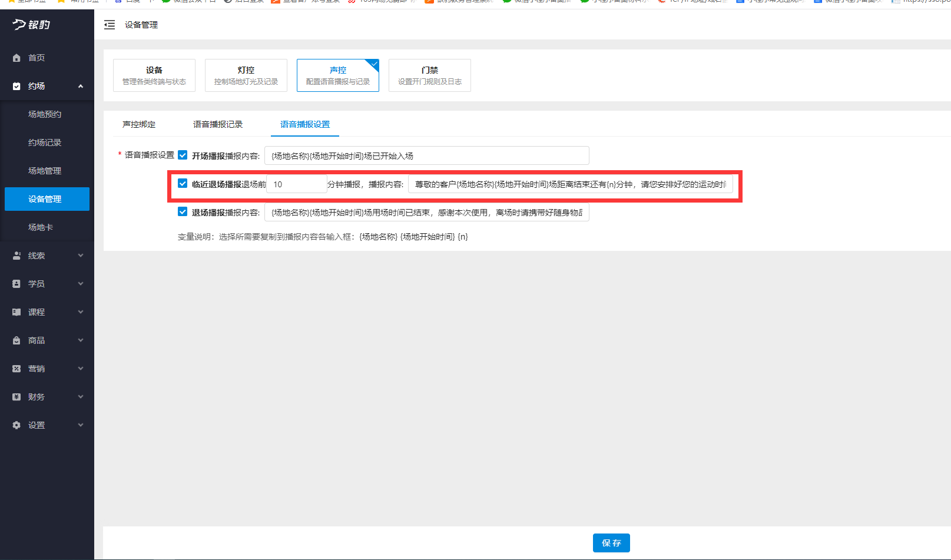Select the 课程 book icon
Viewport: 951px width, 560px height.
(x=16, y=312)
